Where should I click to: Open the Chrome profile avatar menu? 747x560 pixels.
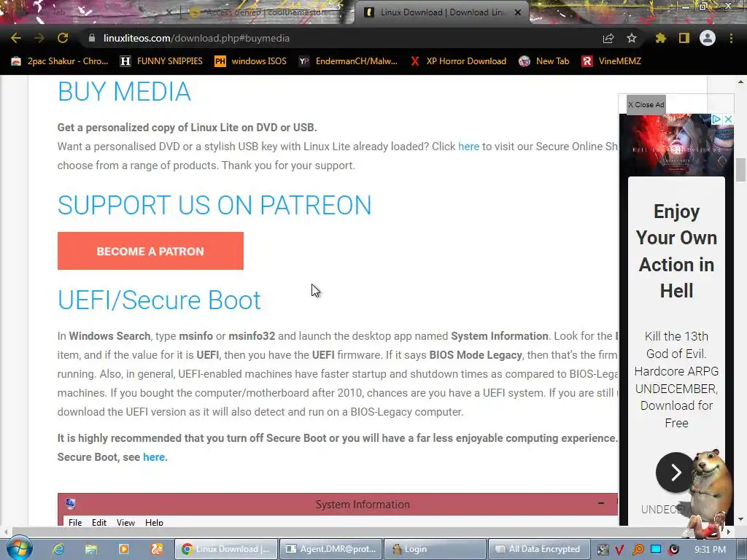point(708,38)
